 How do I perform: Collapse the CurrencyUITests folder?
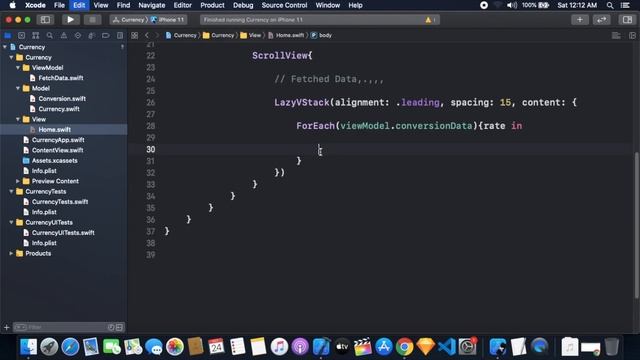click(x=11, y=222)
